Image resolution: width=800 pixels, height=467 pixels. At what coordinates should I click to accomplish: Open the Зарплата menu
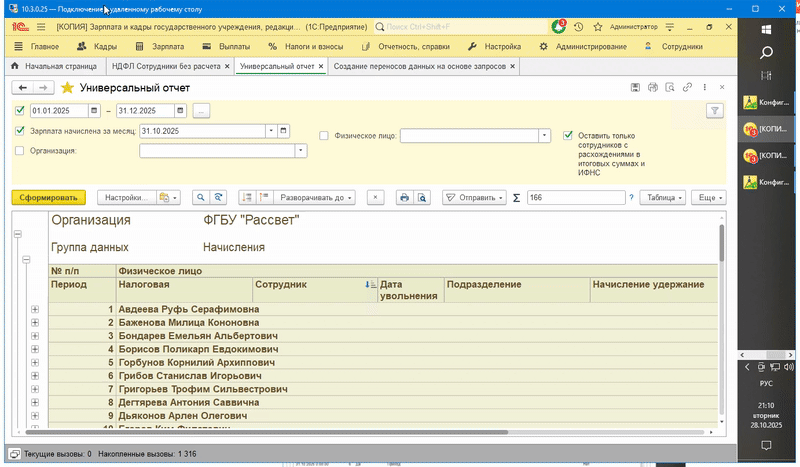point(160,46)
